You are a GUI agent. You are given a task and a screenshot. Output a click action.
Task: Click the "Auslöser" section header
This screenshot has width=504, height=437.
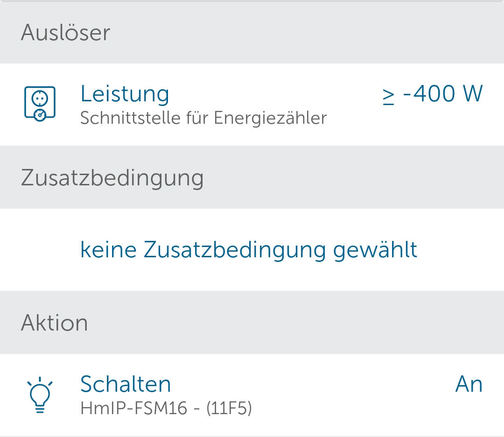point(65,33)
